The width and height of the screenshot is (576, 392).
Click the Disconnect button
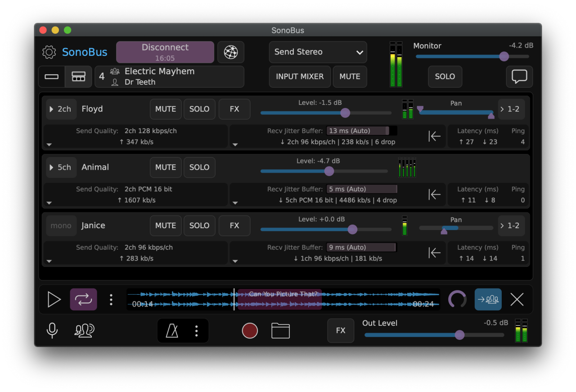pyautogui.click(x=165, y=52)
